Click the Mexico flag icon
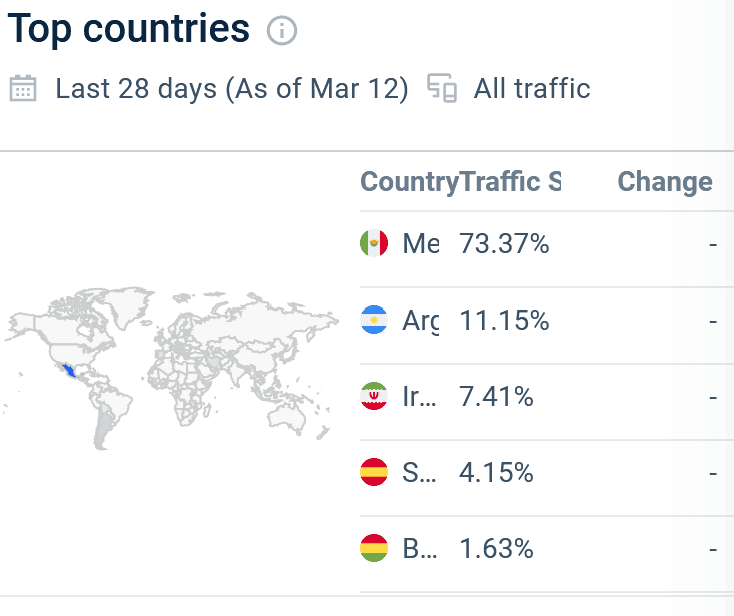 pyautogui.click(x=374, y=243)
